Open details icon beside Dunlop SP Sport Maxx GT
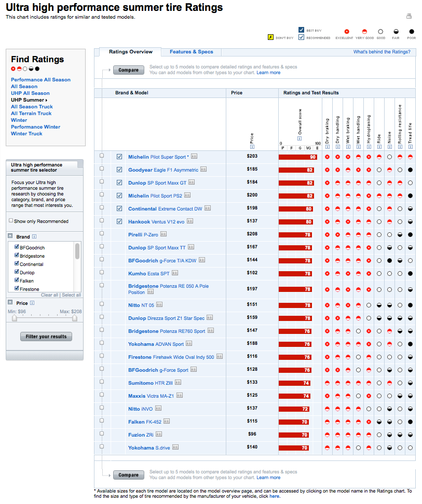422x504 pixels. click(x=192, y=182)
